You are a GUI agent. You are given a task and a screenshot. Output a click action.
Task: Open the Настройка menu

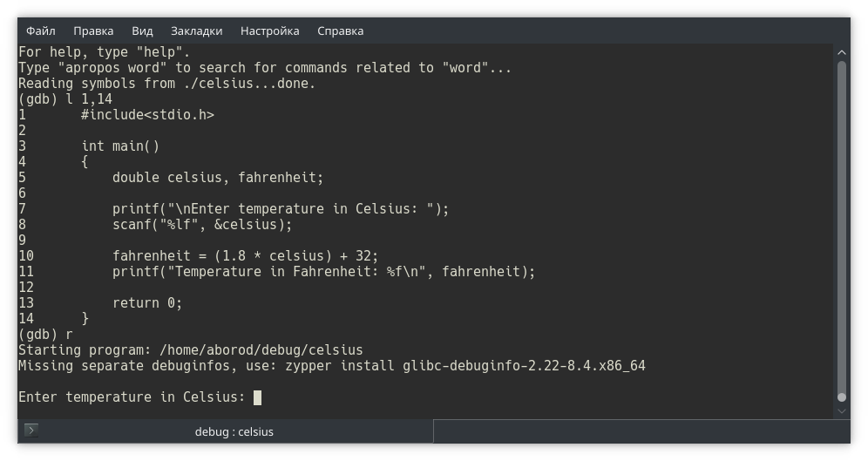[269, 31]
